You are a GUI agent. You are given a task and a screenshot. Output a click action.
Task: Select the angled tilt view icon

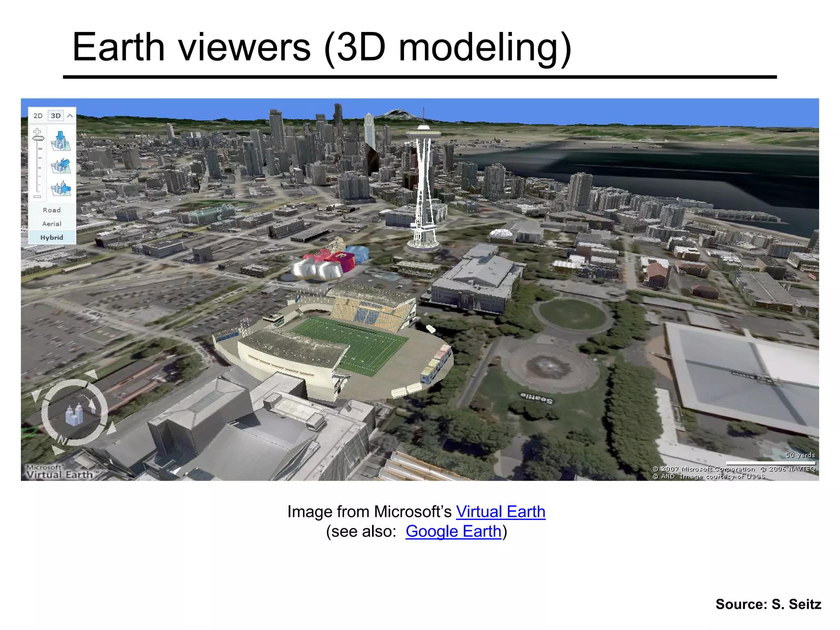coord(61,165)
